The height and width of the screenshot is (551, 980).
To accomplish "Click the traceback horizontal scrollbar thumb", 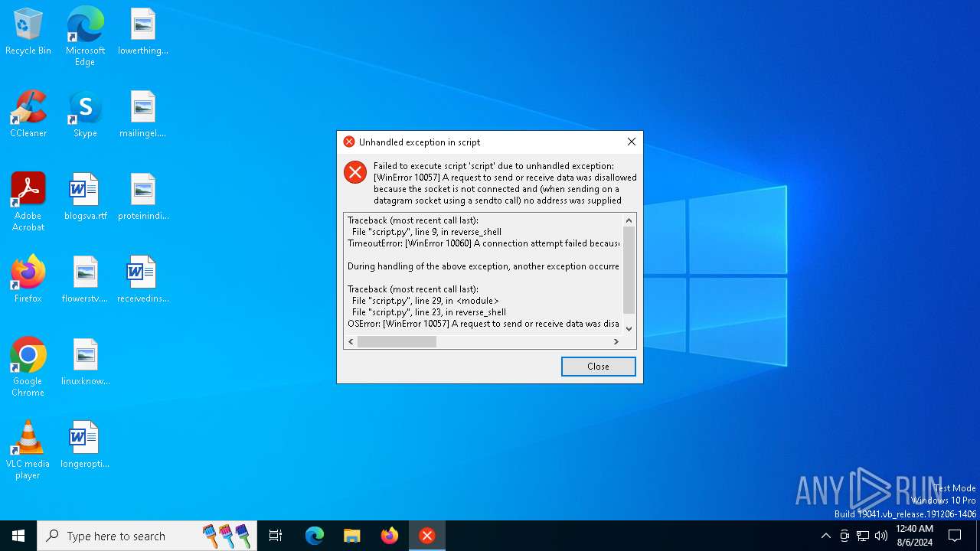I will point(397,341).
